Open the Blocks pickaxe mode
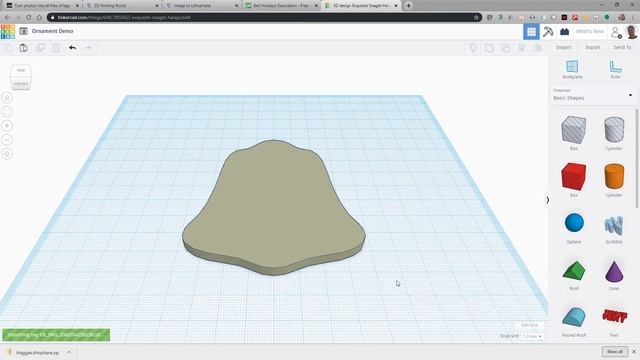Screen dimensions: 640x360 (x=548, y=31)
